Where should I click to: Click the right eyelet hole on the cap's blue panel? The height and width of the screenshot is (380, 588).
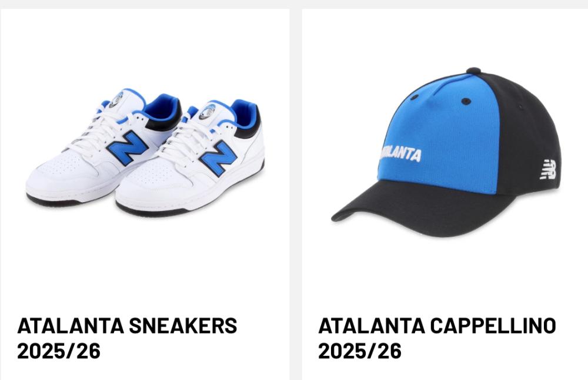tap(466, 101)
